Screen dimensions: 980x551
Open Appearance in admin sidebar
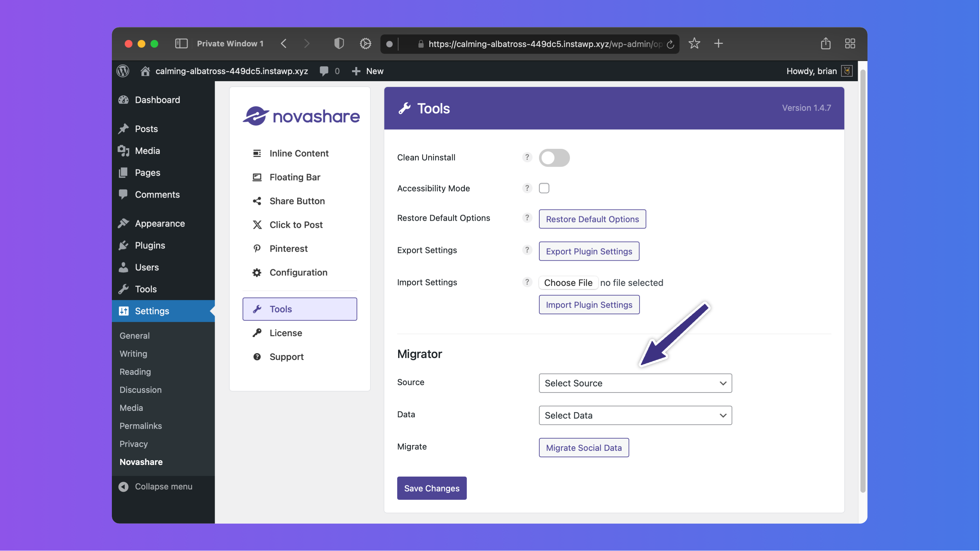tap(163, 223)
